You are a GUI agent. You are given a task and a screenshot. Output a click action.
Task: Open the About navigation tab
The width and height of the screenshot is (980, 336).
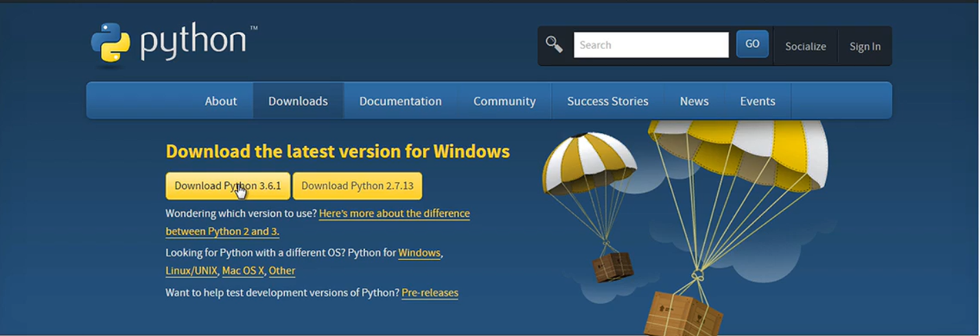[x=221, y=101]
